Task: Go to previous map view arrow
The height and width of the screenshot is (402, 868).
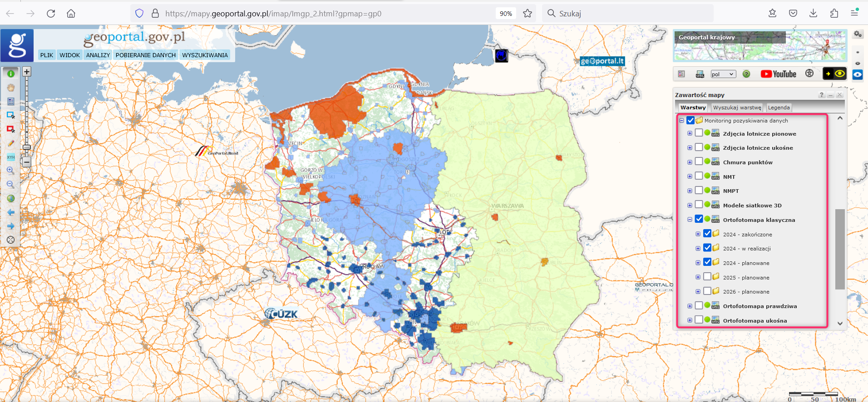Action: [x=11, y=212]
